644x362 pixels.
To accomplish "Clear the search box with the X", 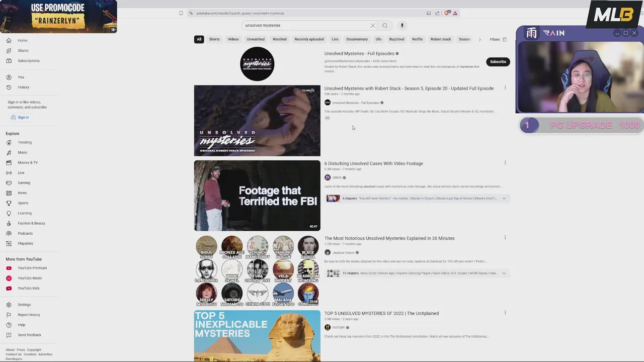I will pyautogui.click(x=373, y=25).
